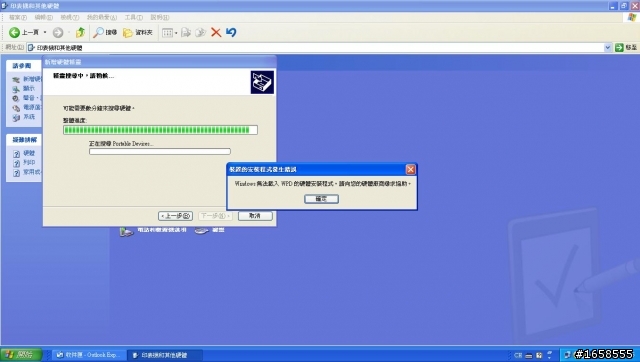Click Back (上一步) in hardware wizard
This screenshot has height=362, width=640.
pos(176,215)
